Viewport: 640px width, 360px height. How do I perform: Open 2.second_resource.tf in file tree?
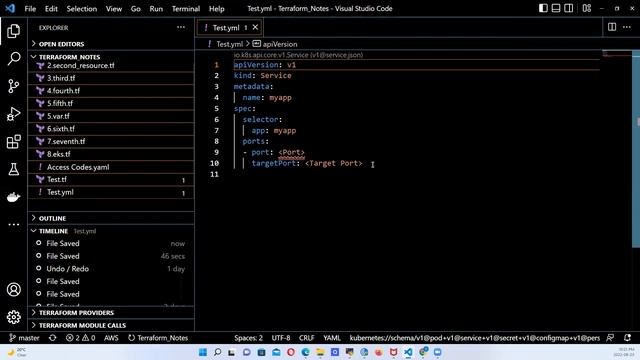pyautogui.click(x=111, y=65)
